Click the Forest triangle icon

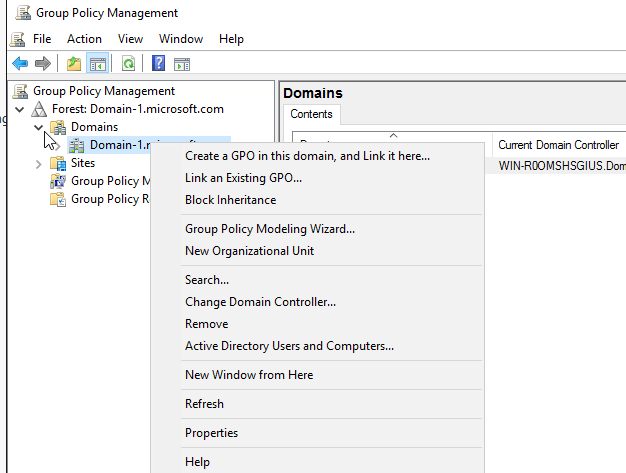tap(39, 109)
